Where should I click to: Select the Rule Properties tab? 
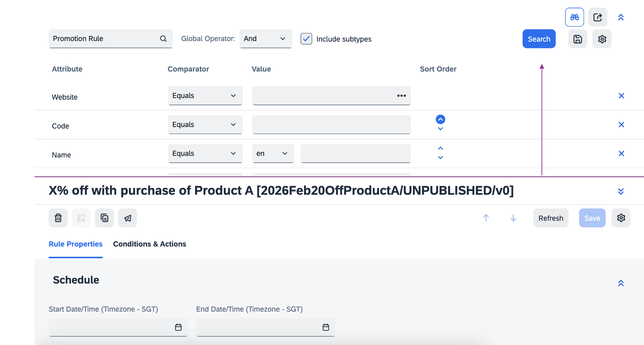pyautogui.click(x=76, y=244)
